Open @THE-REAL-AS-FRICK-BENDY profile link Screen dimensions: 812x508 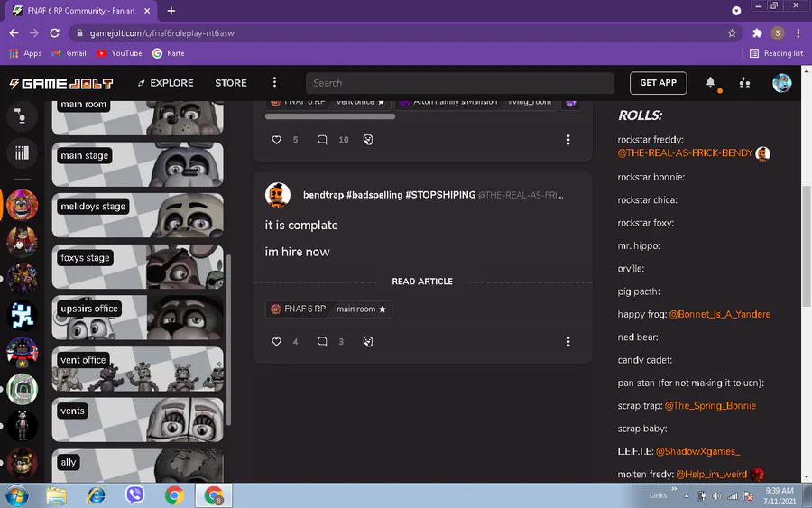(685, 153)
